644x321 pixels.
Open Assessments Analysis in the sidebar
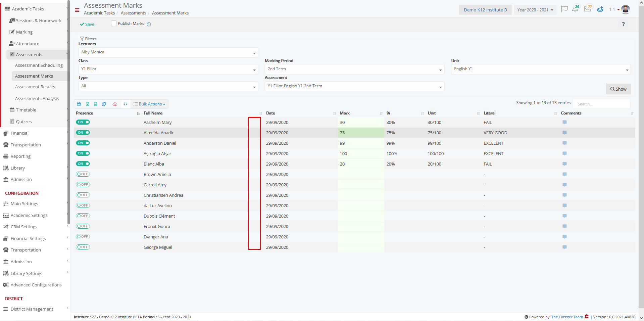[37, 98]
